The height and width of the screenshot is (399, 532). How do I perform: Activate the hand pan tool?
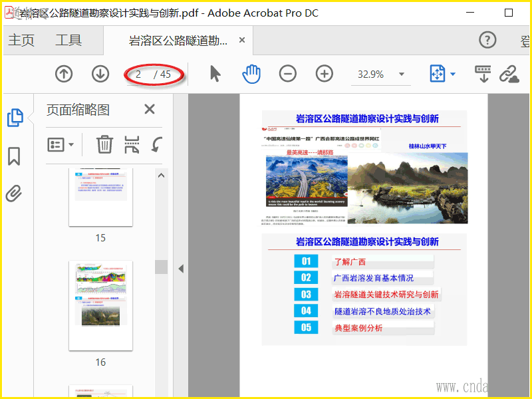point(251,74)
